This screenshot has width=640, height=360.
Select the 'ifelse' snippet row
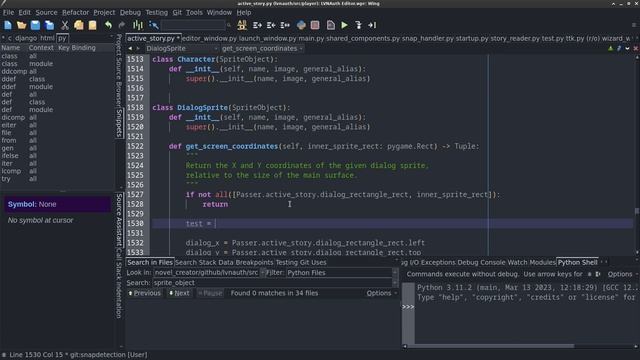tap(57, 156)
